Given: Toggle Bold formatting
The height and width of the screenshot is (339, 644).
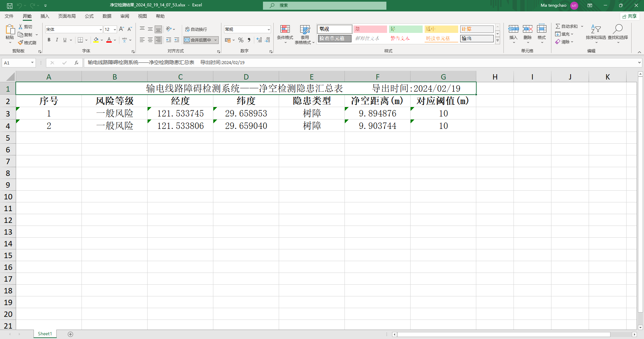Looking at the screenshot, I should 49,40.
